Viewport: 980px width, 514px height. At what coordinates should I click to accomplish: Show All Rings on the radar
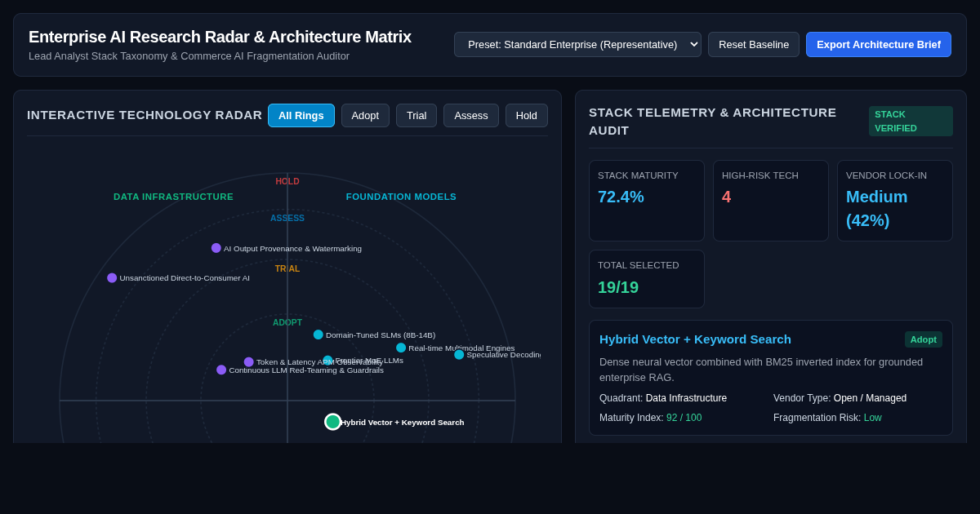pos(301,116)
